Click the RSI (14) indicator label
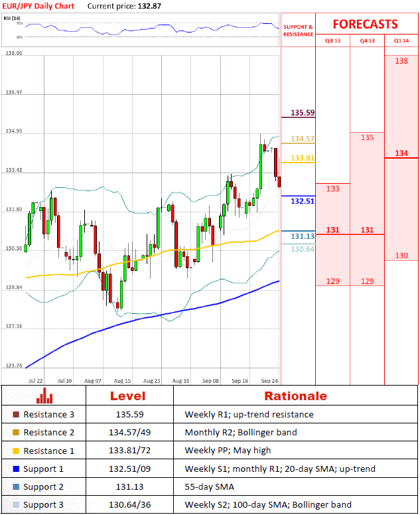420x515 pixels. pyautogui.click(x=12, y=18)
